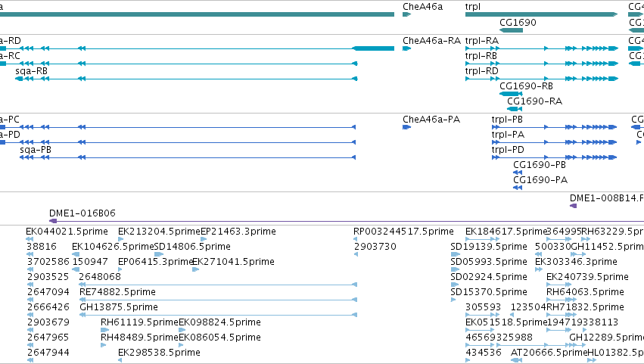Select EST SD14806.5prime
The image size is (644, 364).
(x=192, y=247)
